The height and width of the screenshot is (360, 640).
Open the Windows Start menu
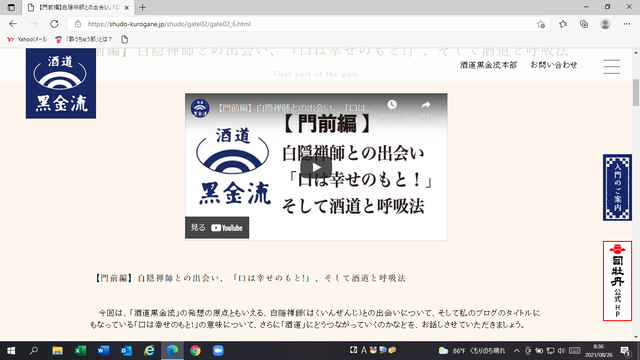11,351
